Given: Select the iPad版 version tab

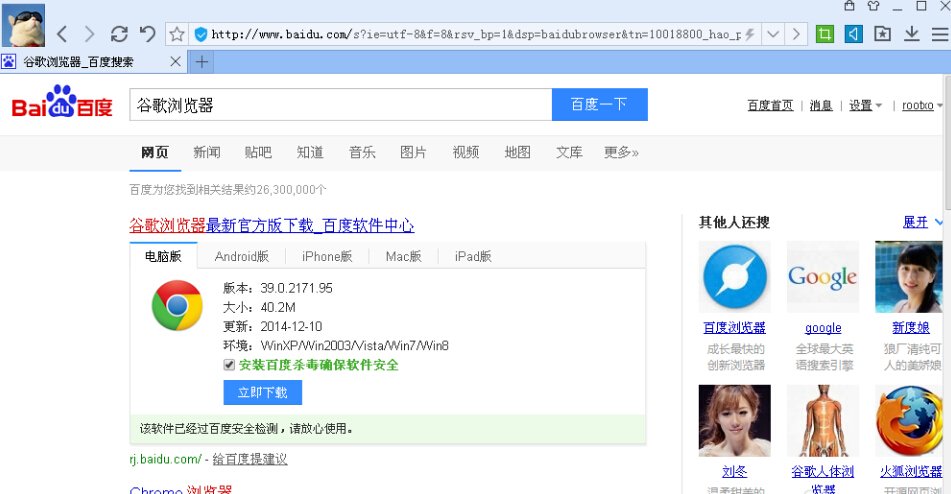Looking at the screenshot, I should (x=473, y=256).
